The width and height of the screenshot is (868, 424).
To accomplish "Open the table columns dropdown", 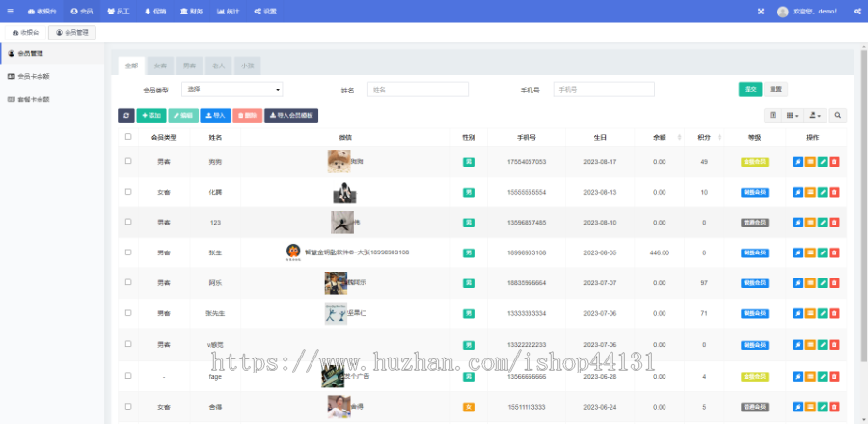I will [793, 115].
